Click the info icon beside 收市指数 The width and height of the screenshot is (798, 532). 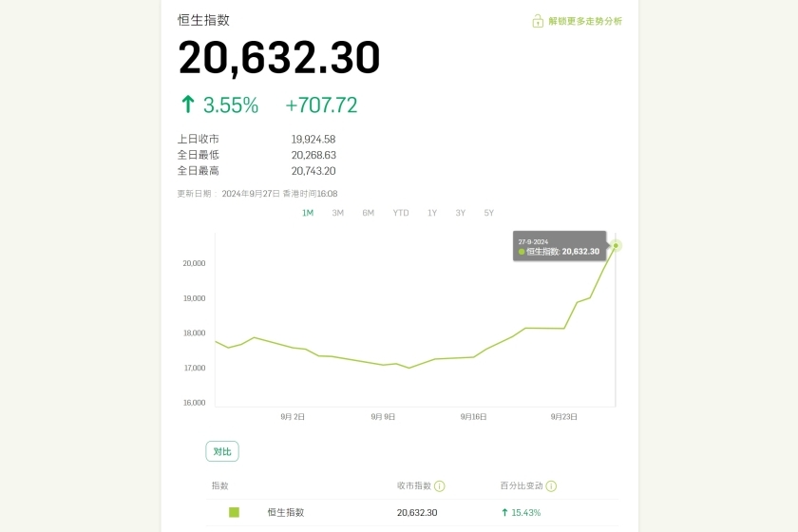(x=440, y=486)
